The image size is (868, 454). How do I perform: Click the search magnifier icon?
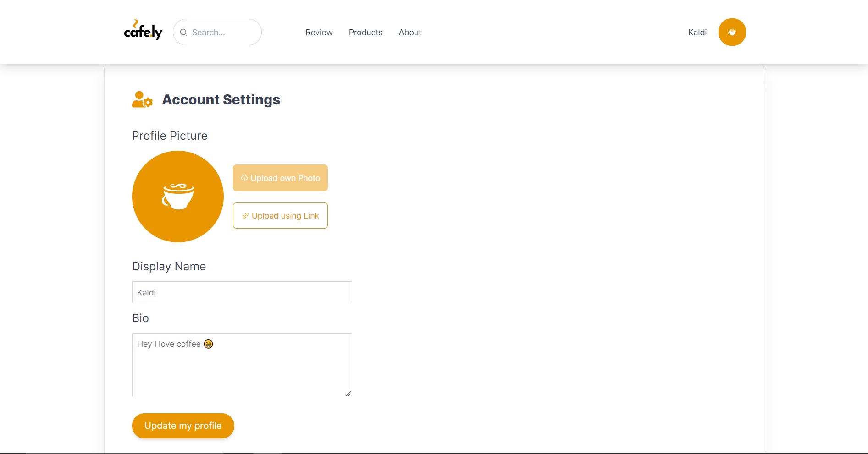[183, 33]
